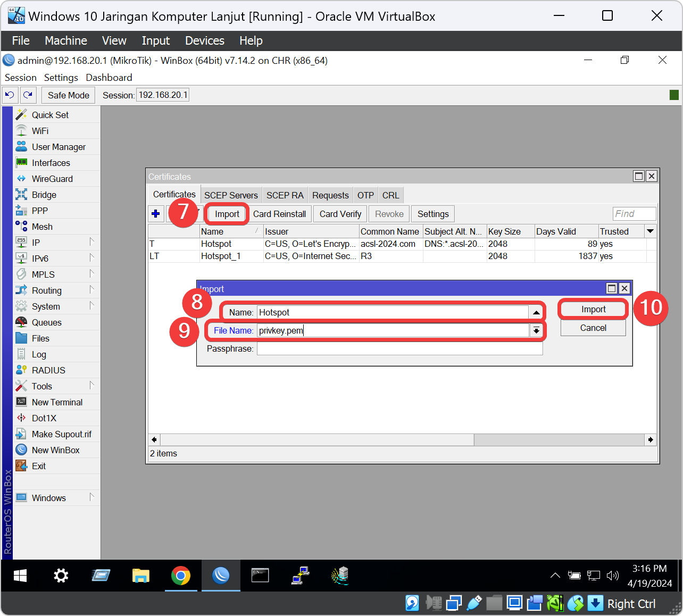Expand the System submenu
683x616 pixels.
click(x=91, y=306)
